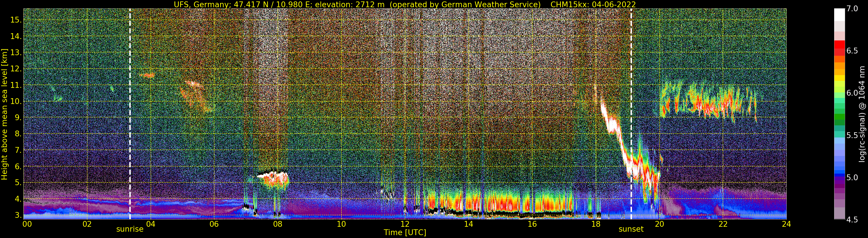
Task: Click the time tick label '10'
Action: pos(341,224)
